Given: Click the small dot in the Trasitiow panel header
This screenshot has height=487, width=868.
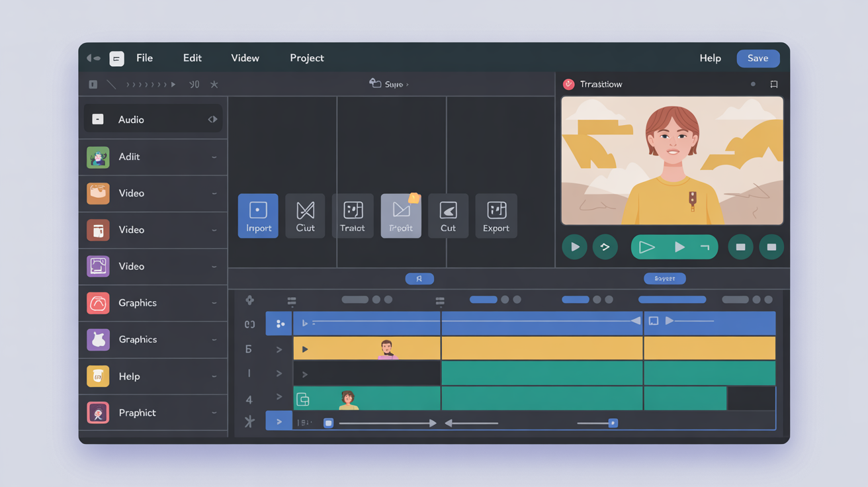Looking at the screenshot, I should (753, 84).
